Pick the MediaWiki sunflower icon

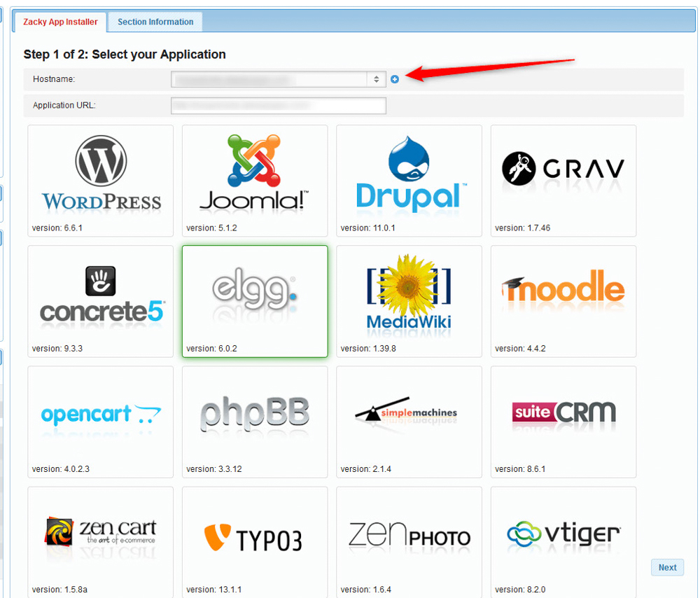409,300
